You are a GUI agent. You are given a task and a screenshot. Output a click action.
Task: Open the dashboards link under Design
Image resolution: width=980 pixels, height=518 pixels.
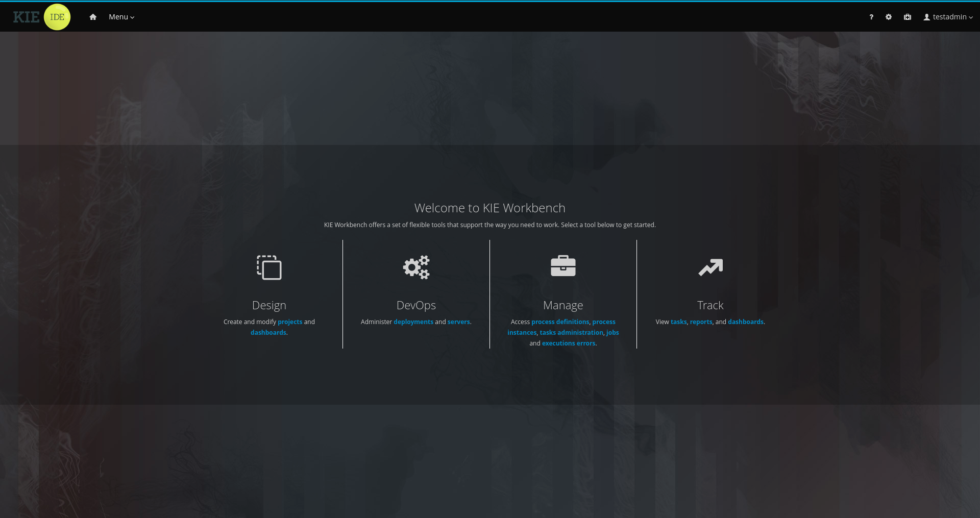[268, 333]
